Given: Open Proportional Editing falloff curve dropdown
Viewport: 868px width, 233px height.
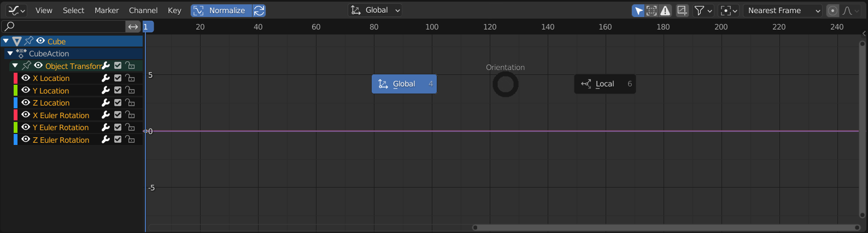Looking at the screenshot, I should point(851,10).
